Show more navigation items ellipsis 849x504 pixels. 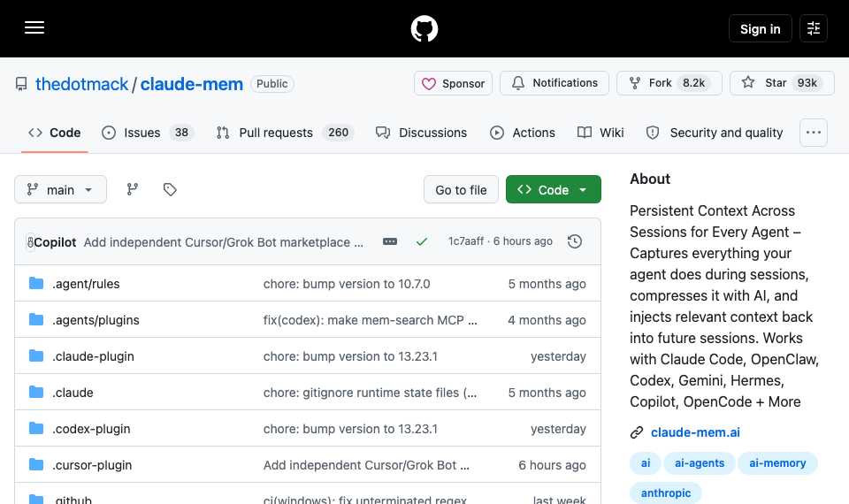[814, 133]
